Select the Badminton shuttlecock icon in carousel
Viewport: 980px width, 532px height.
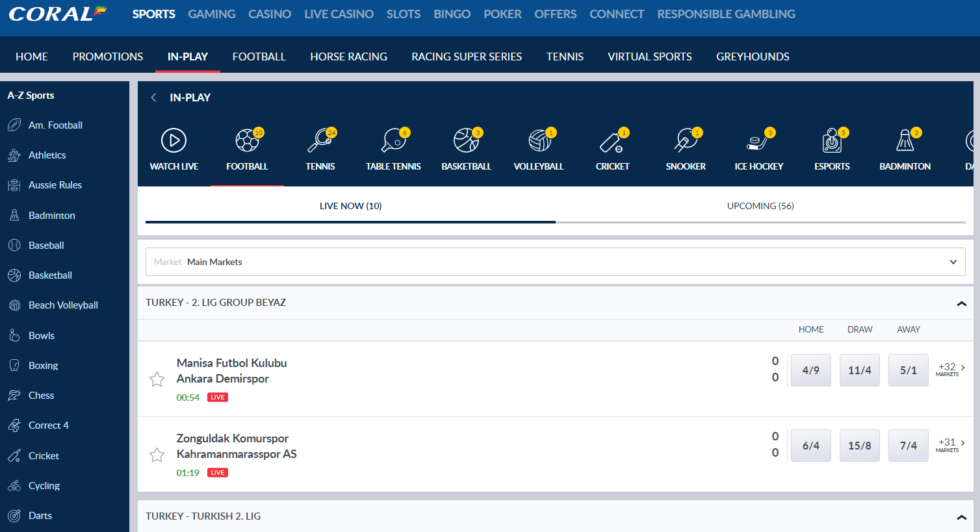[905, 140]
